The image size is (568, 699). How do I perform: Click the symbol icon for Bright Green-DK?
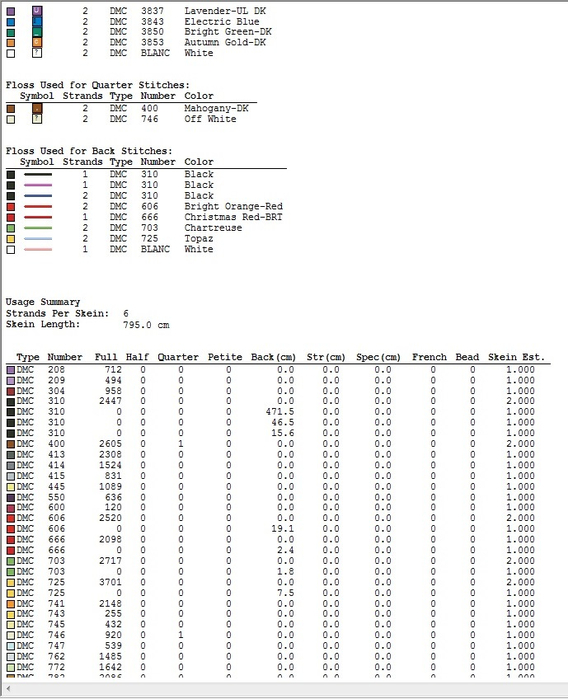click(x=37, y=32)
